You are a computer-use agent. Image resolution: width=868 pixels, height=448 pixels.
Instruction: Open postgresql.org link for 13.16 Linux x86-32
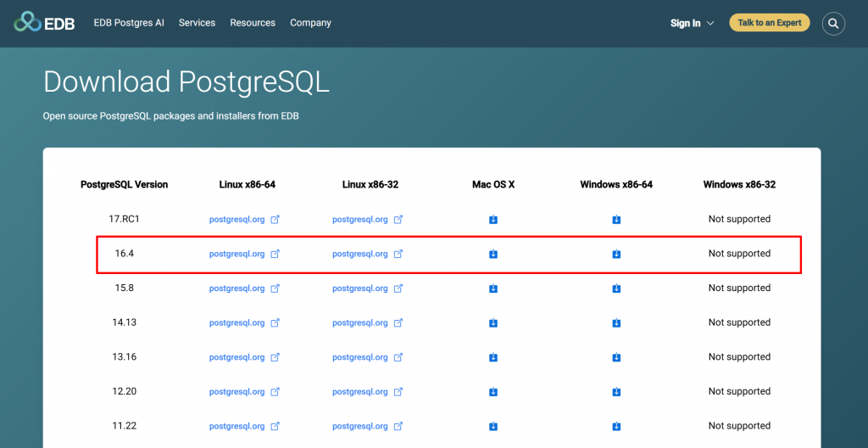click(x=359, y=357)
